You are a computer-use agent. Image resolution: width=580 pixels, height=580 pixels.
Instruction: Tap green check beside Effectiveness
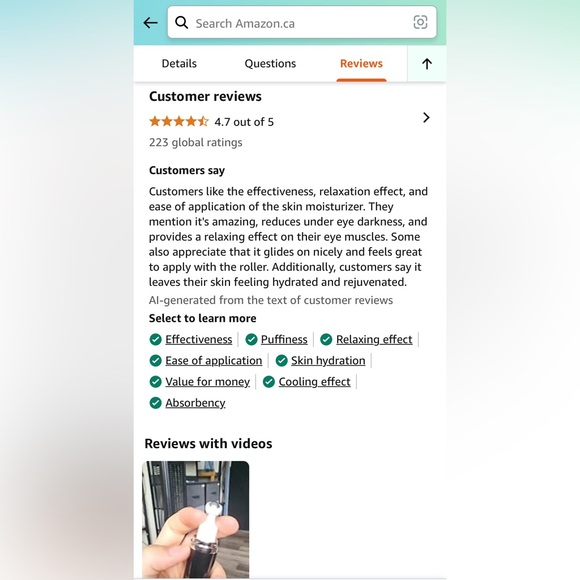coord(156,339)
